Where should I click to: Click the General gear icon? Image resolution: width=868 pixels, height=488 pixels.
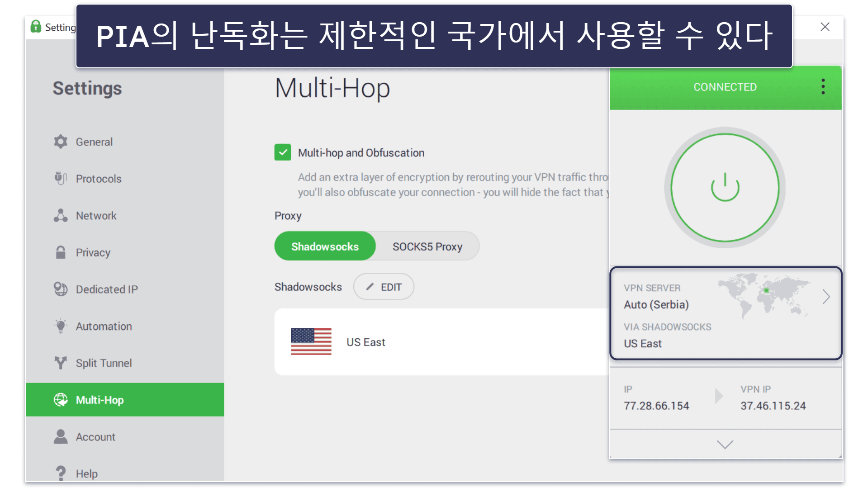61,142
